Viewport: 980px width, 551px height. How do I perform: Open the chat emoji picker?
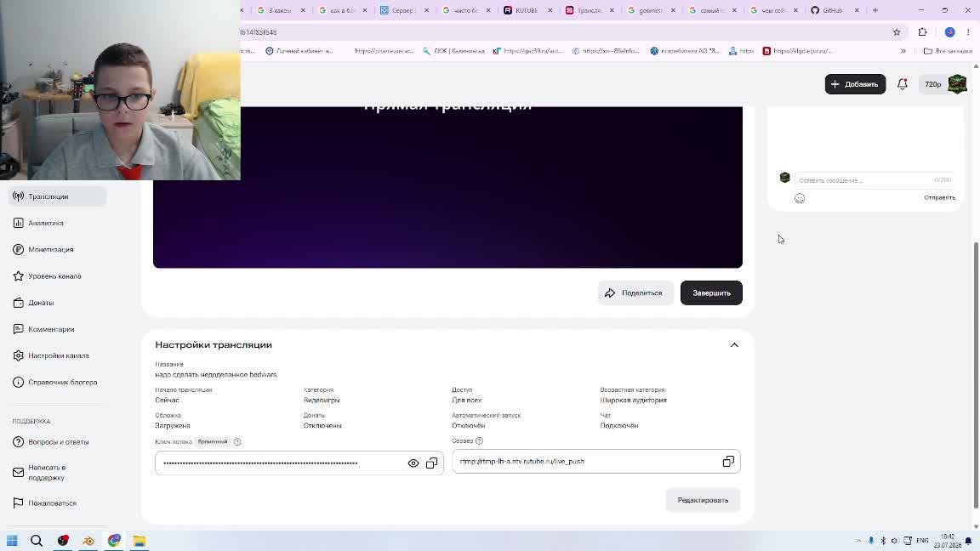tap(800, 198)
